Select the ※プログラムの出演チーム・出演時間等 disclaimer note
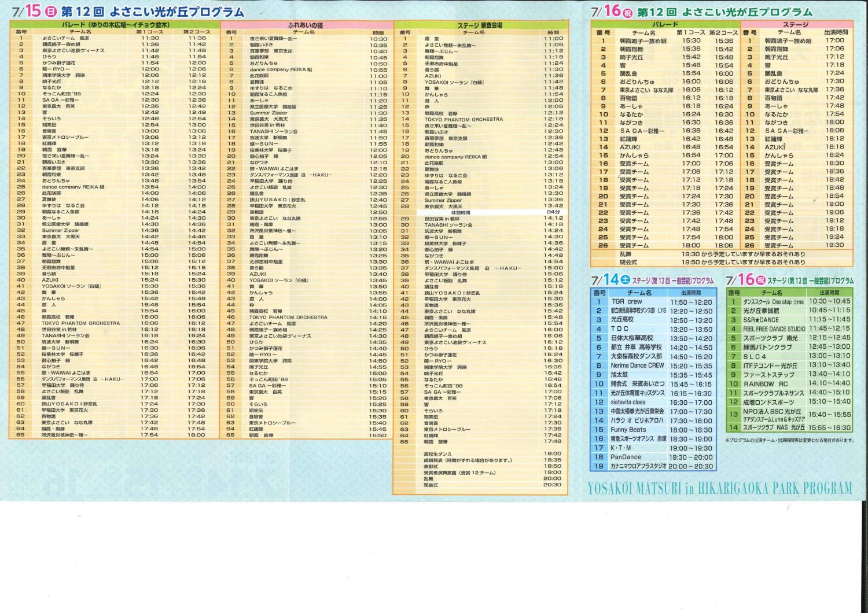This screenshot has width=868, height=613. (789, 441)
